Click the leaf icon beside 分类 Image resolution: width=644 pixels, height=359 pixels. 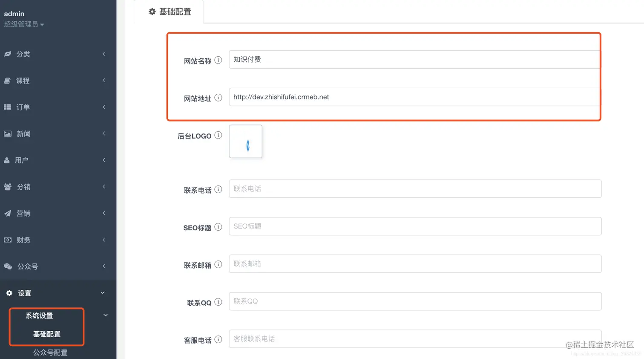[8, 54]
